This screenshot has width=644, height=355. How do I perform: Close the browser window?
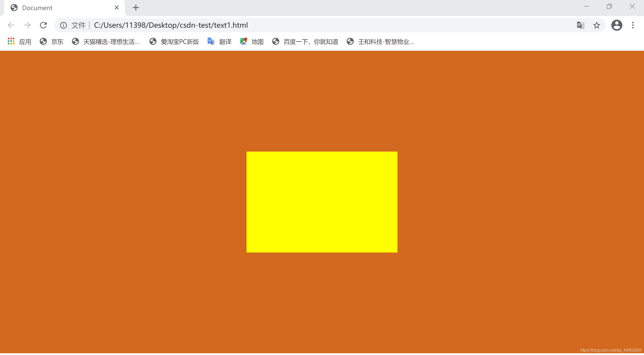click(632, 7)
